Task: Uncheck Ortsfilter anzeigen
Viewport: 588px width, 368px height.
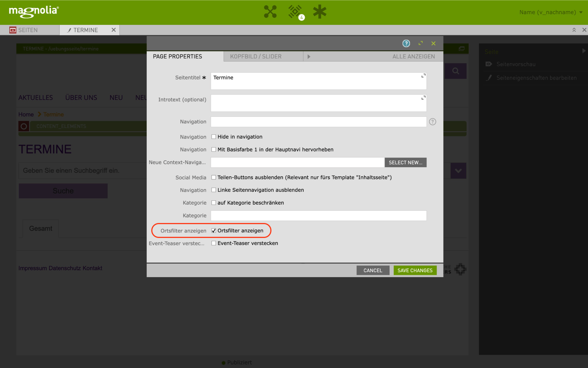Action: [214, 230]
